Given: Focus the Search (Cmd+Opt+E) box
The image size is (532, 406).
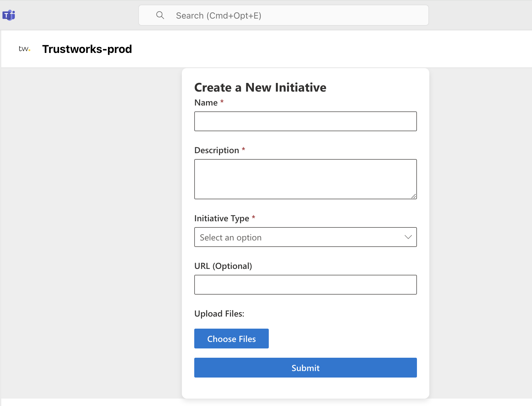Looking at the screenshot, I should tap(284, 15).
